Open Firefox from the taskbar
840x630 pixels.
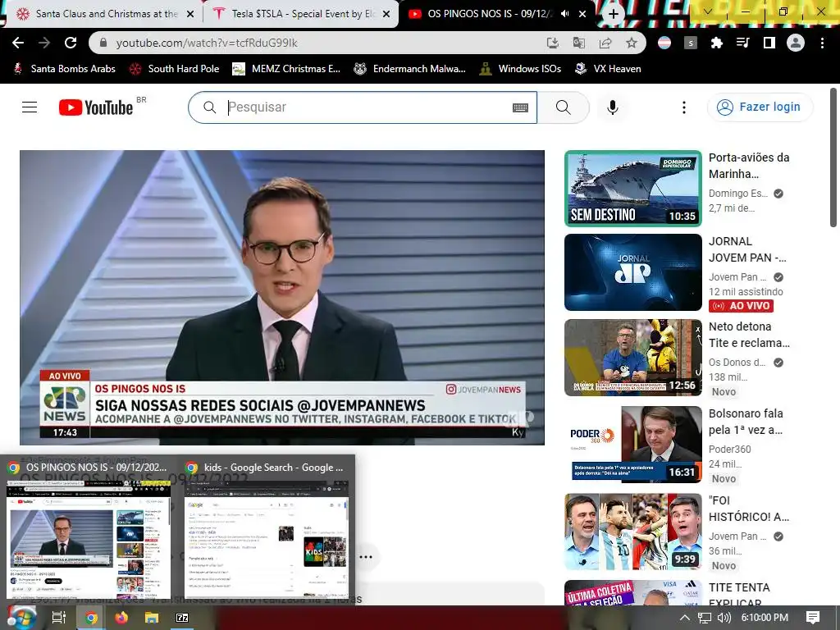(121, 618)
